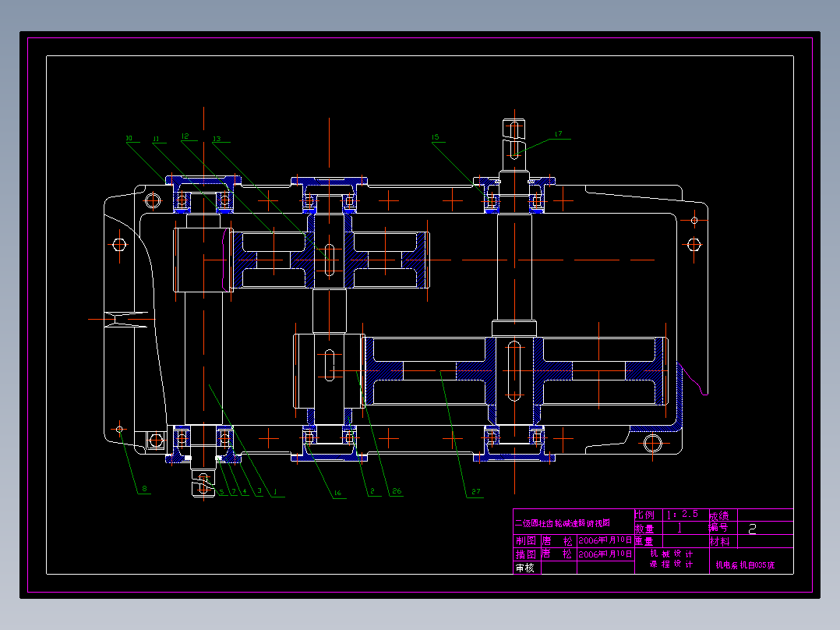The width and height of the screenshot is (840, 630).
Task: Select the 材料 label in title block
Action: point(719,542)
